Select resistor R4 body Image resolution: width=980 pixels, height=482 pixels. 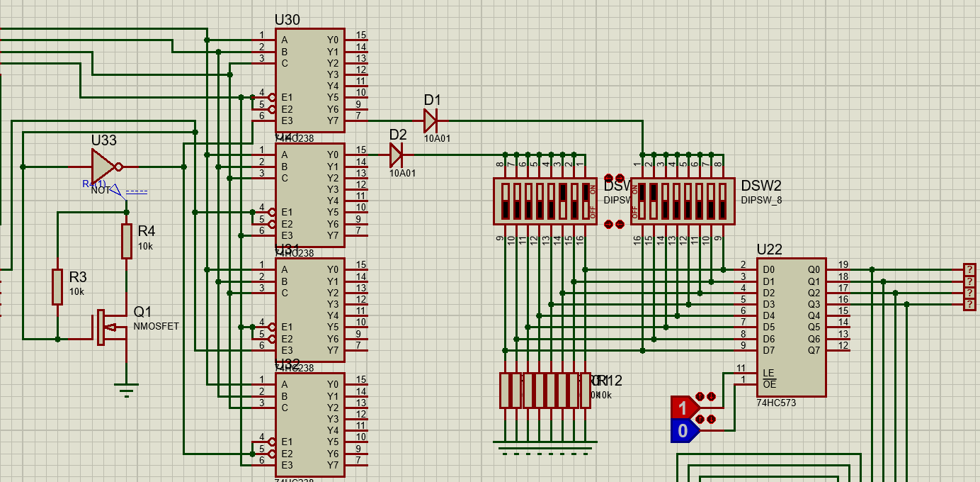(126, 241)
